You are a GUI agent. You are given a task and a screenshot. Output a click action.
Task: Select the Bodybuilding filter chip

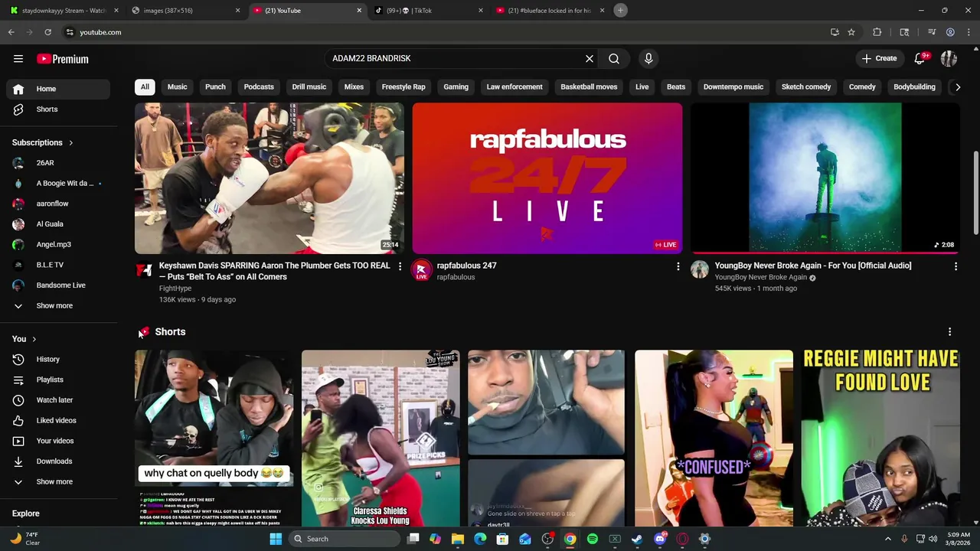pyautogui.click(x=914, y=87)
